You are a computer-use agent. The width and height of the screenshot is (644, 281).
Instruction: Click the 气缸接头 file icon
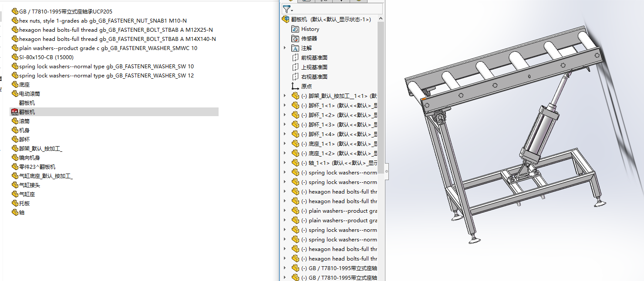point(15,185)
